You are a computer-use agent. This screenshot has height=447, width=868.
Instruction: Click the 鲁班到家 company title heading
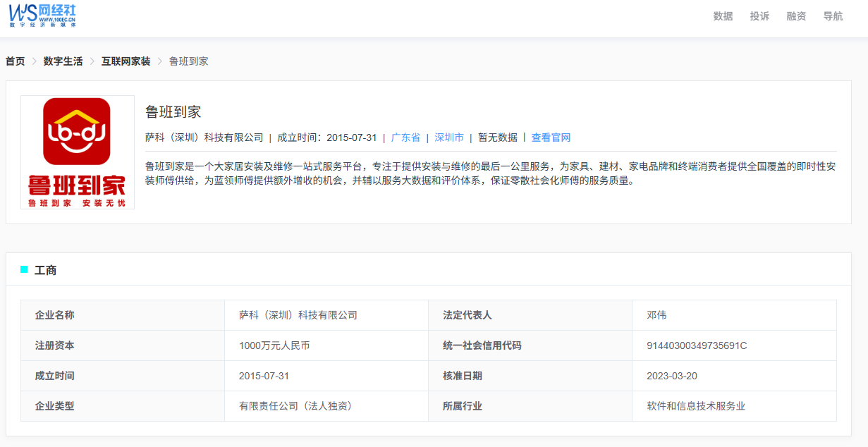pos(173,112)
